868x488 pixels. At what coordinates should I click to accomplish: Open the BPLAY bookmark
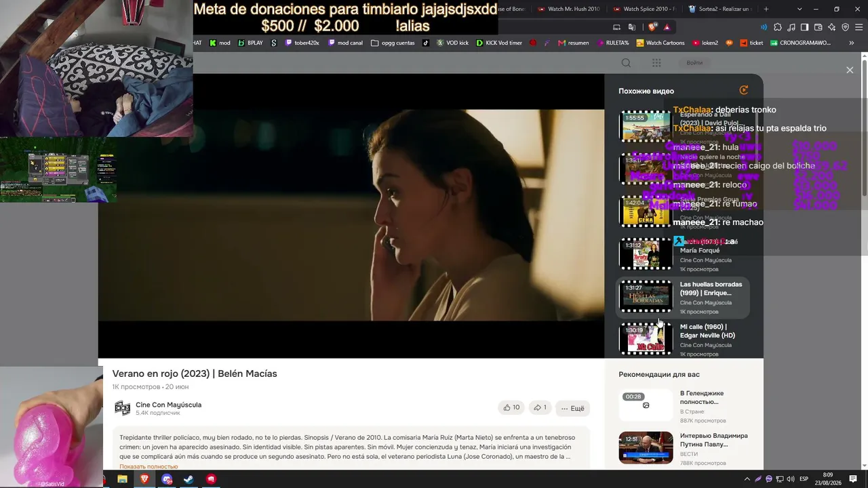tap(250, 43)
